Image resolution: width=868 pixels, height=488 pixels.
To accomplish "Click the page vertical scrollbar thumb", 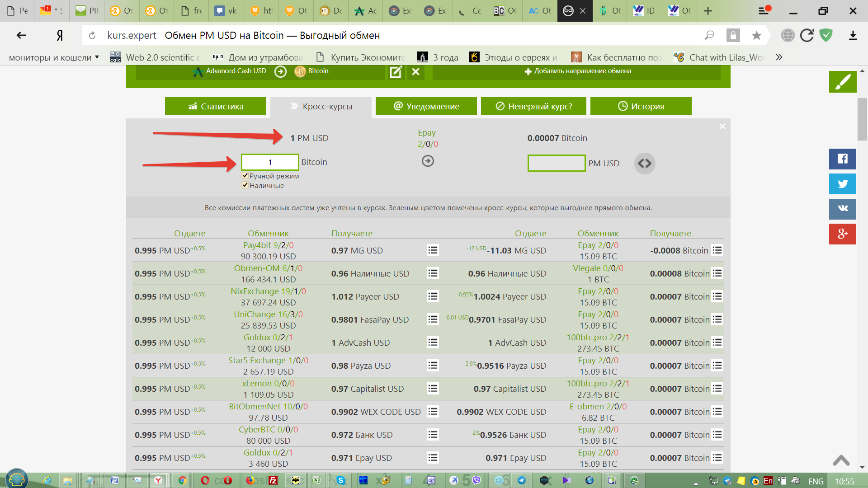I will (x=862, y=119).
